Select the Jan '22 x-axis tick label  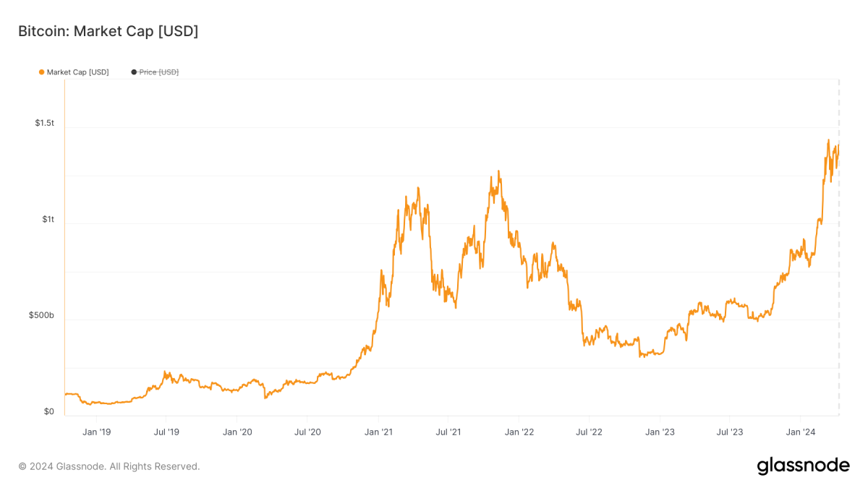click(519, 432)
